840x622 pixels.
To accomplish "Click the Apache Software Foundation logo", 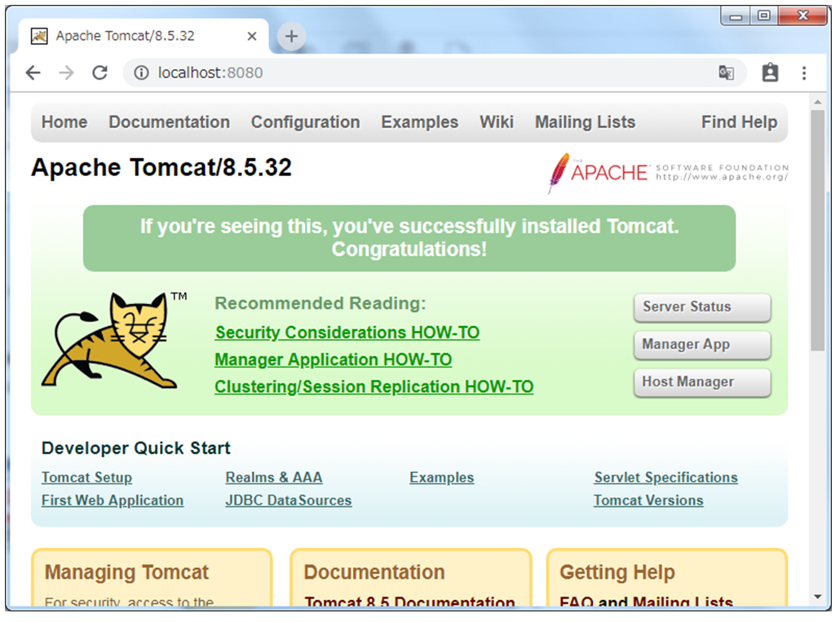I will (x=668, y=172).
